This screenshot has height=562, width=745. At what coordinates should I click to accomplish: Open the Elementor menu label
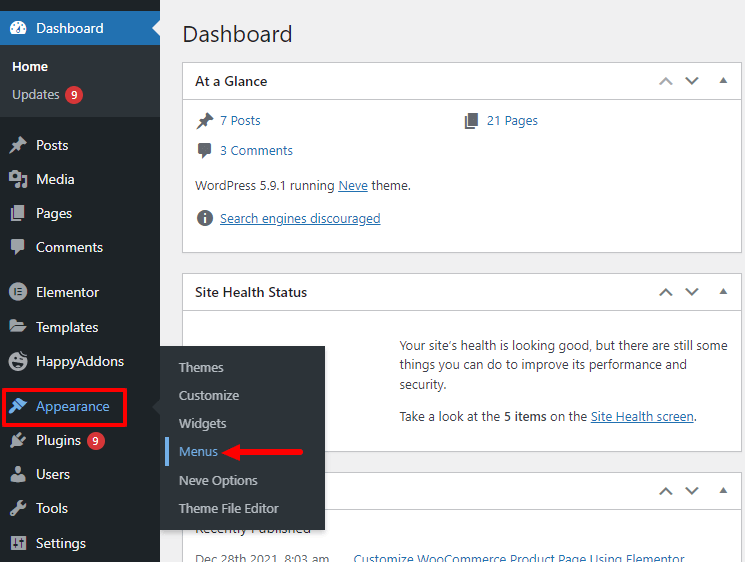coord(67,292)
